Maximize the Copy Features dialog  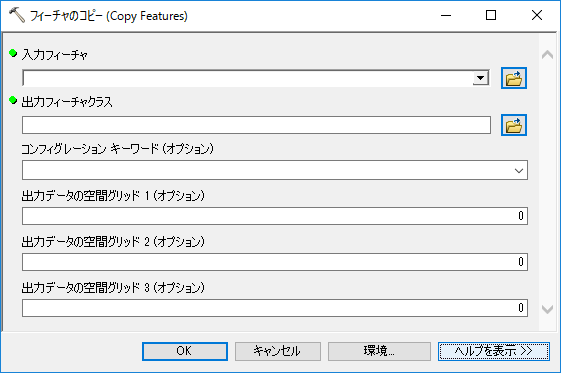pyautogui.click(x=491, y=15)
